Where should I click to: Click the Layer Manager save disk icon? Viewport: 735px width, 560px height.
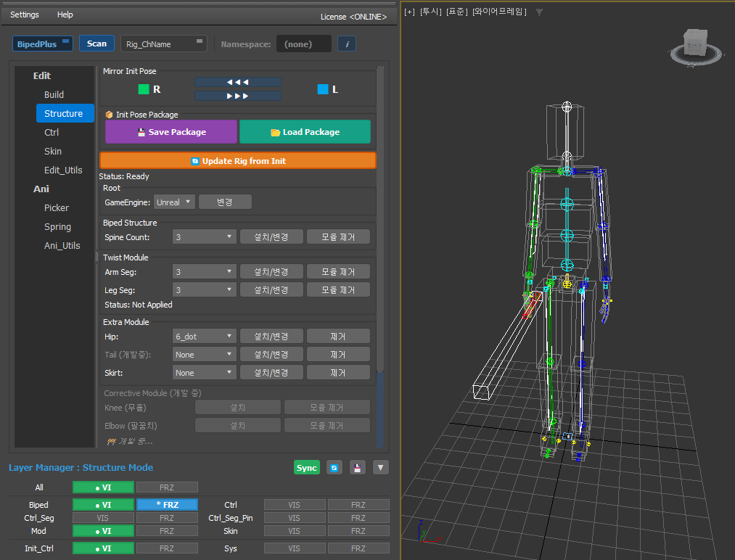(357, 468)
